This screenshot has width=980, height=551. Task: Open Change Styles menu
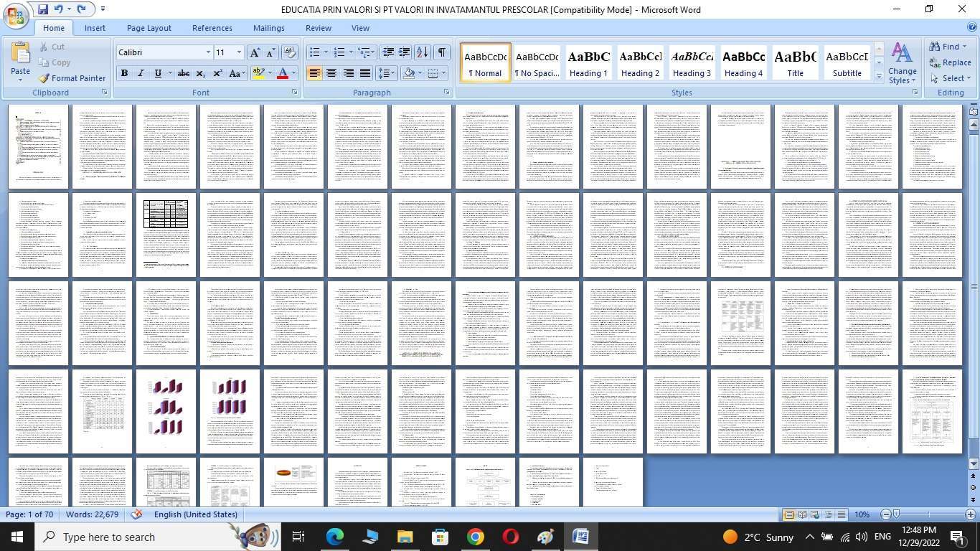click(x=902, y=63)
